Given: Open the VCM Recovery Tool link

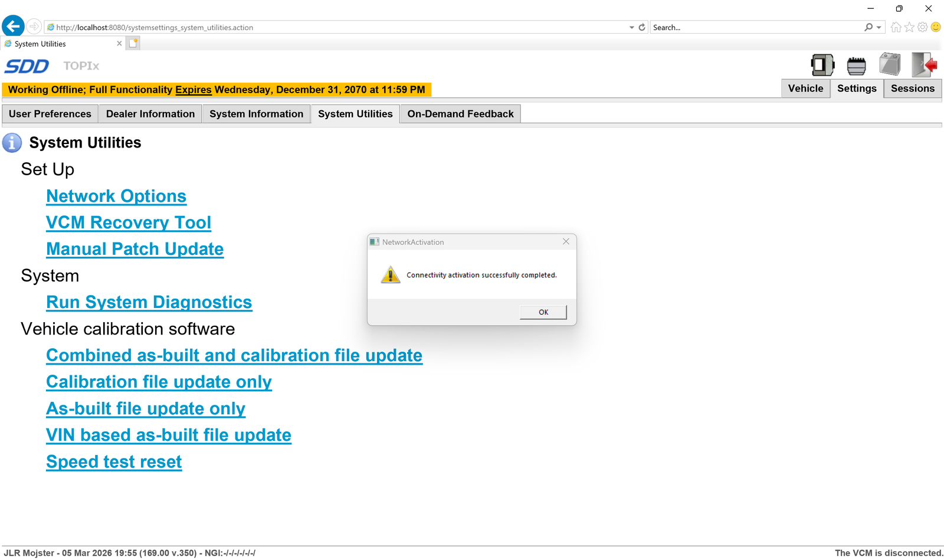Looking at the screenshot, I should coord(129,222).
